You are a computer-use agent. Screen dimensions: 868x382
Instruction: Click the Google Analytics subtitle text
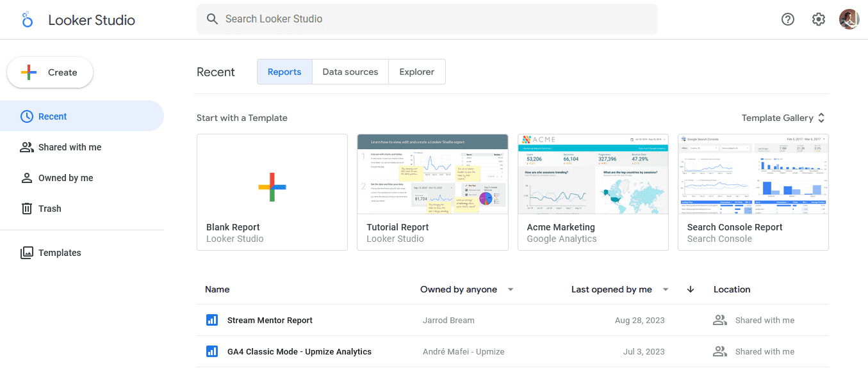click(x=562, y=239)
